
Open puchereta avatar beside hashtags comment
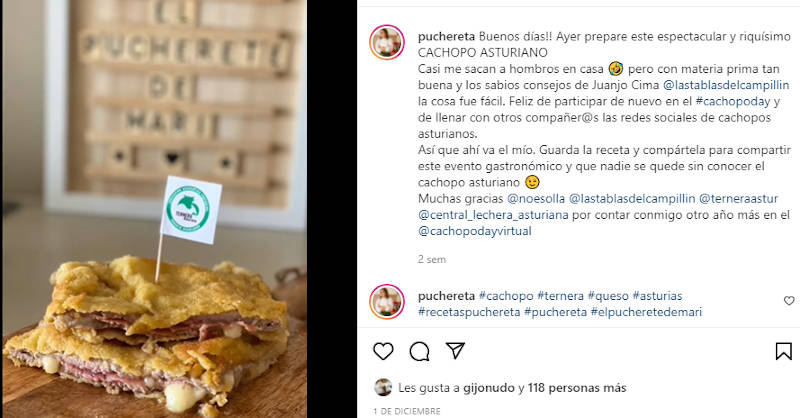coord(387,302)
